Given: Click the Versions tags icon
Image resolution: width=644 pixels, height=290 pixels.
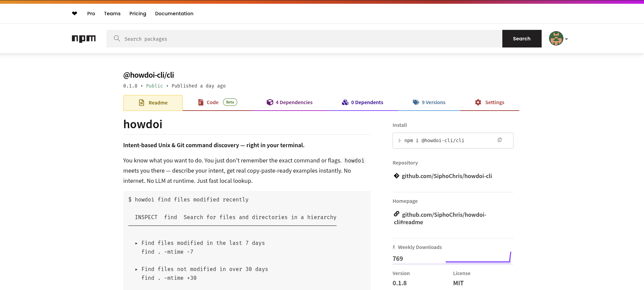Looking at the screenshot, I should click(x=416, y=102).
